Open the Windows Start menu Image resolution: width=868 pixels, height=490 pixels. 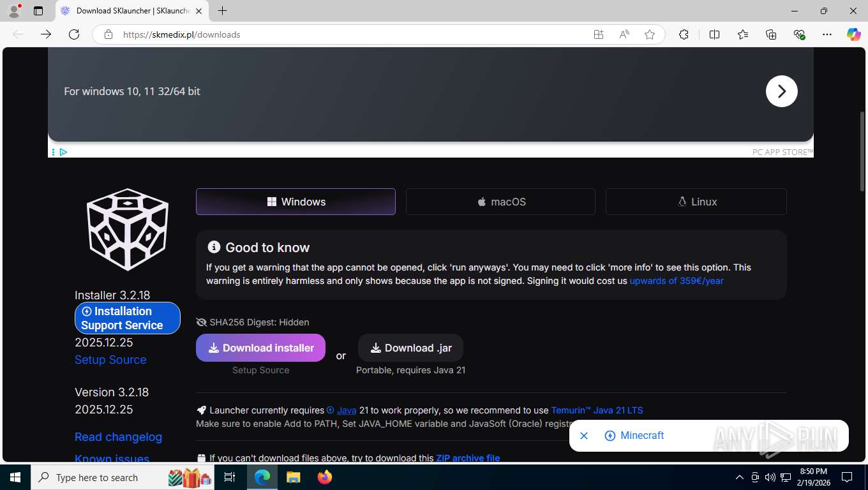tap(15, 477)
